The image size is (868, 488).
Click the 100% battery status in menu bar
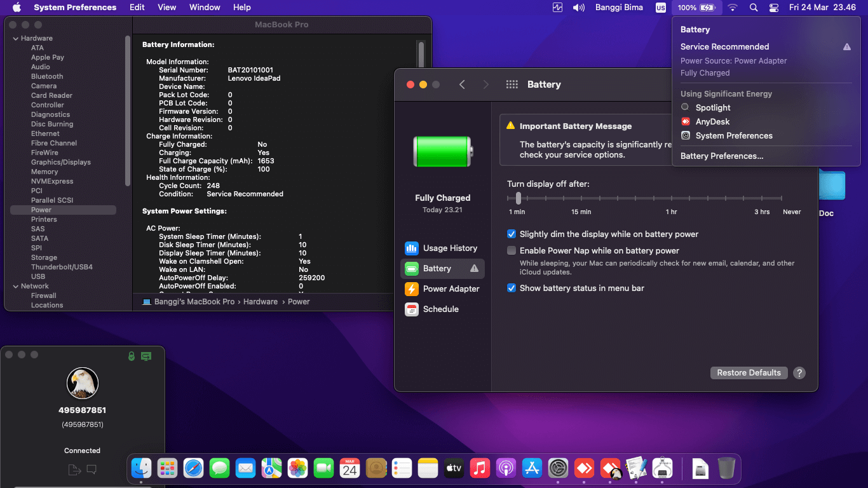(x=697, y=8)
